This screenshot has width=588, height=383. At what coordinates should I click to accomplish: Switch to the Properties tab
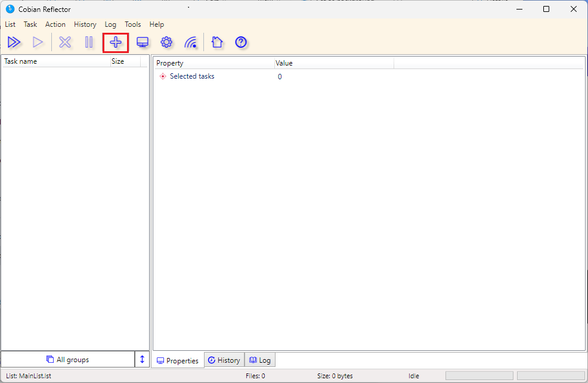(178, 360)
